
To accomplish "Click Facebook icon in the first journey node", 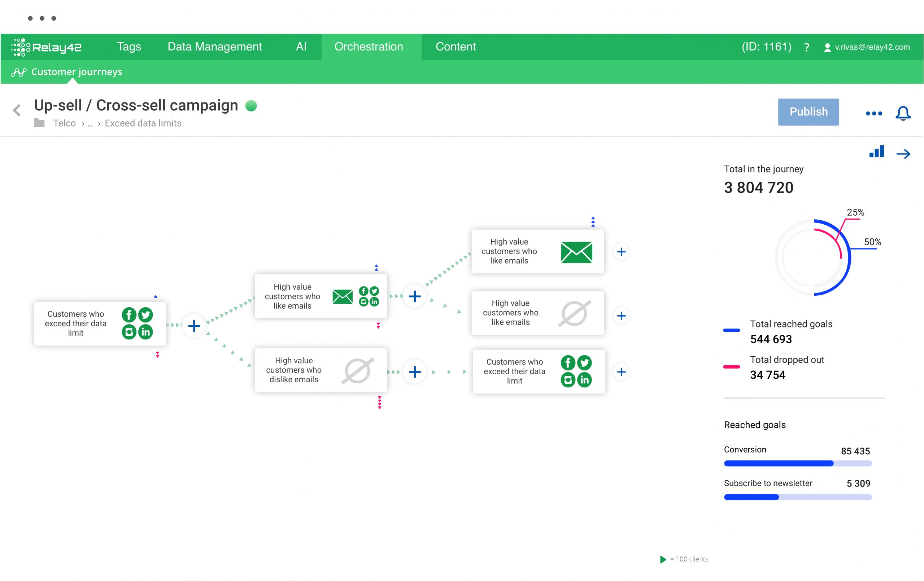I will [x=129, y=315].
